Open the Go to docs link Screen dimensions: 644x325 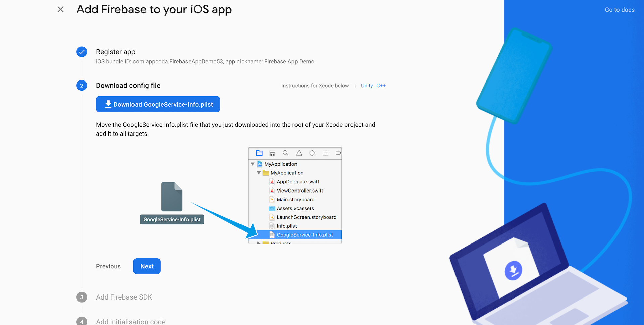coord(620,10)
